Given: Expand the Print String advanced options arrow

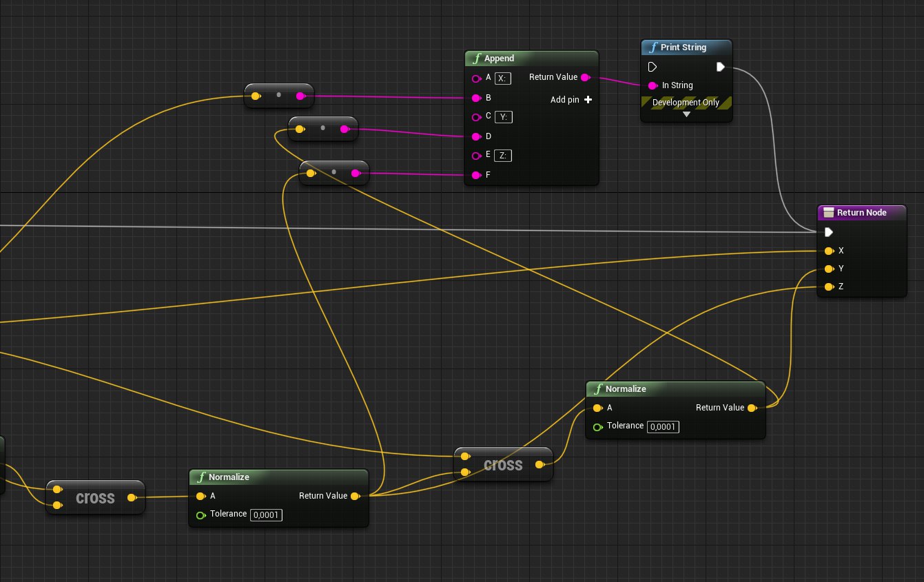Looking at the screenshot, I should point(686,114).
